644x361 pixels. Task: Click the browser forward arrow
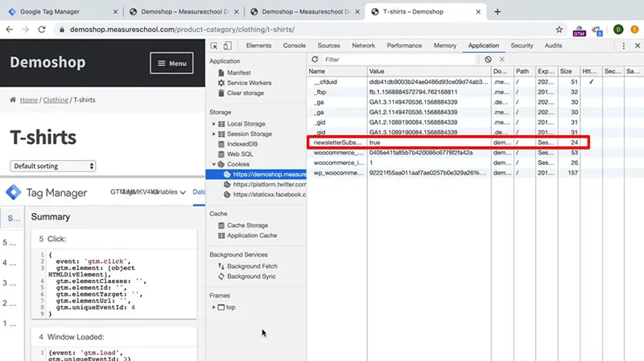[26, 30]
